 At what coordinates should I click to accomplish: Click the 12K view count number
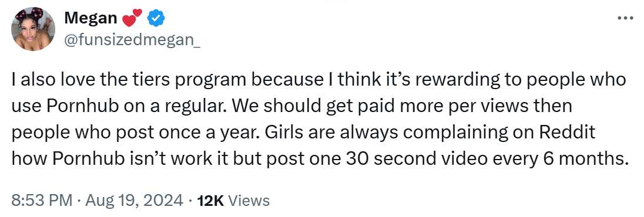pyautogui.click(x=210, y=201)
